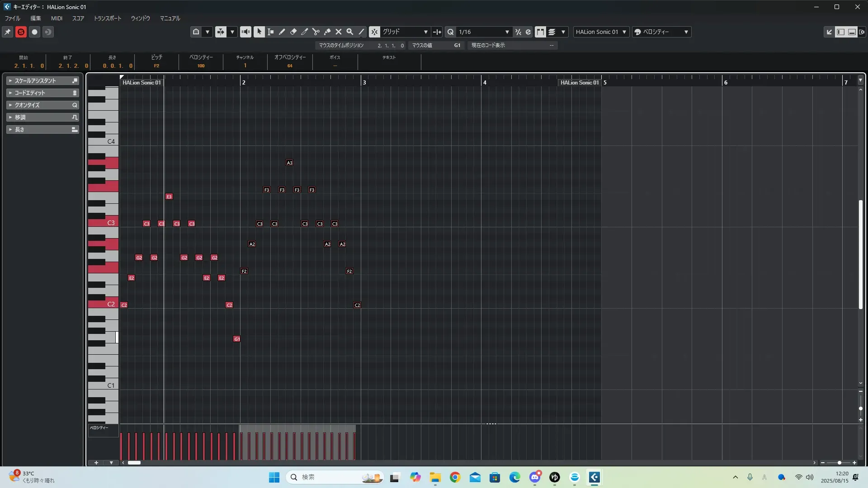This screenshot has width=868, height=488.
Task: Toggle Snap on/off button
Action: 374,32
